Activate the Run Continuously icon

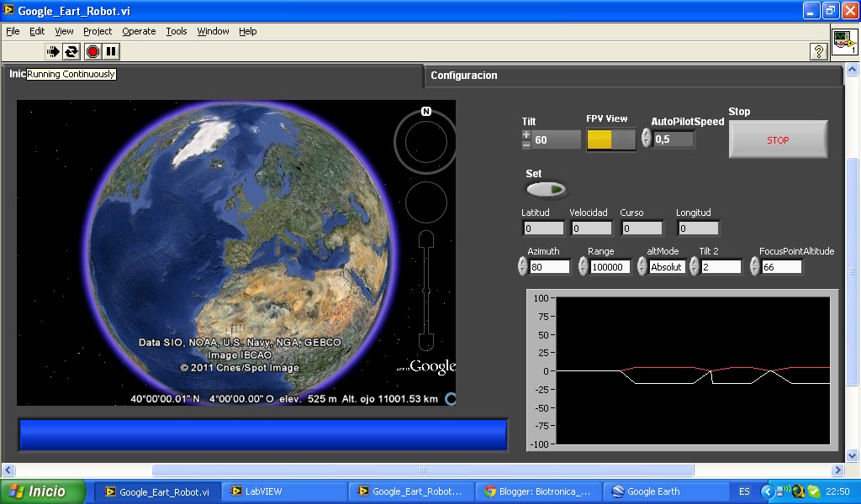tap(71, 51)
